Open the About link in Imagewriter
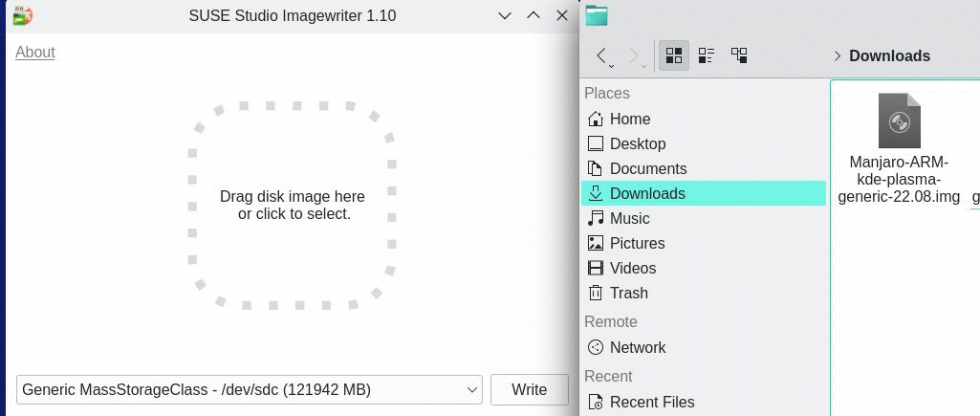This screenshot has width=980, height=416. tap(35, 52)
